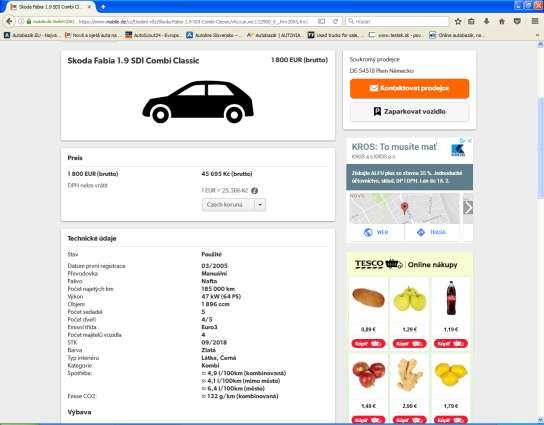The image size is (544, 425).
Task: Click the envelope icon on contact button
Action: pyautogui.click(x=374, y=88)
